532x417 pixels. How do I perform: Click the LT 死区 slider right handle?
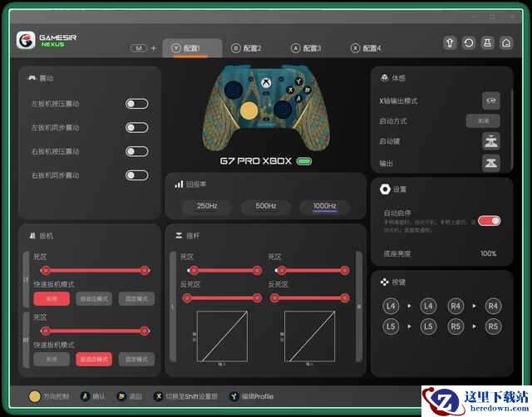(x=145, y=271)
